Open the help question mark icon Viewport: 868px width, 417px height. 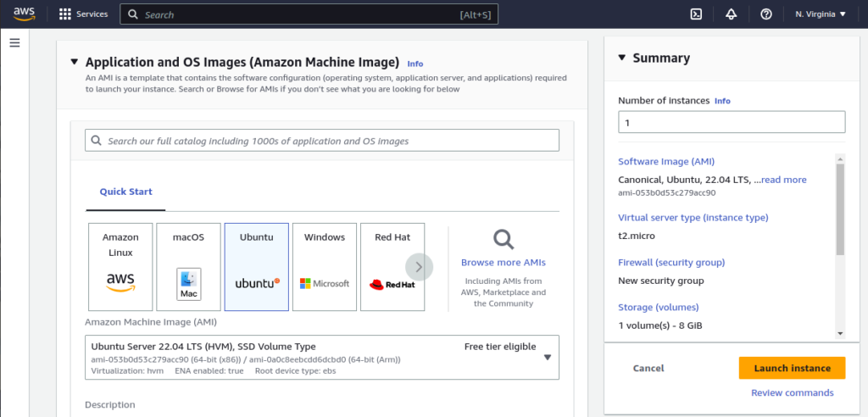766,14
